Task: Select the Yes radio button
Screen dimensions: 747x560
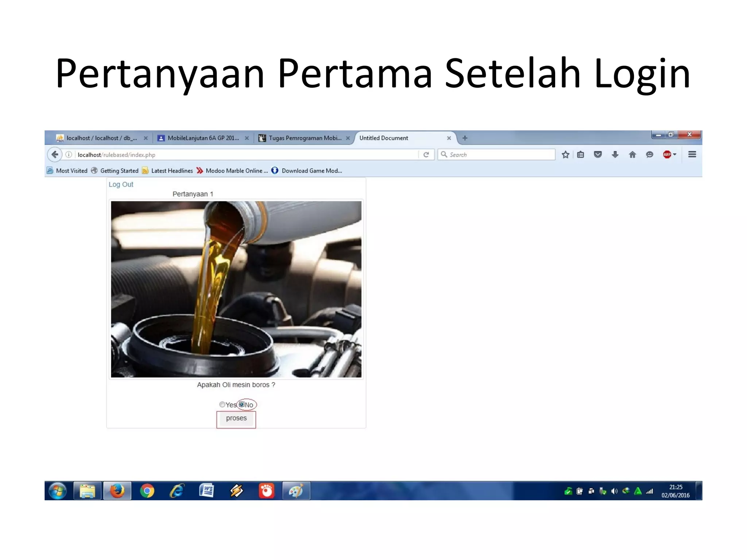Action: (222, 404)
